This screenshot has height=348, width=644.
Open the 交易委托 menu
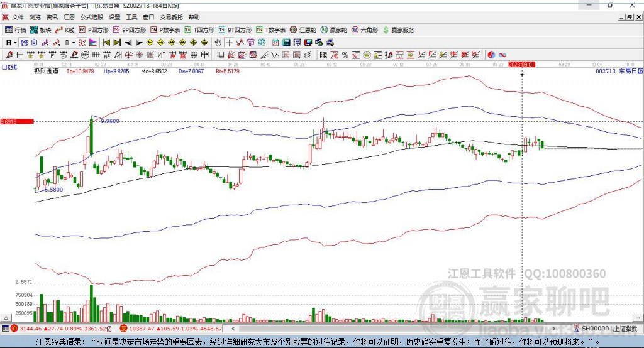[x=171, y=17]
